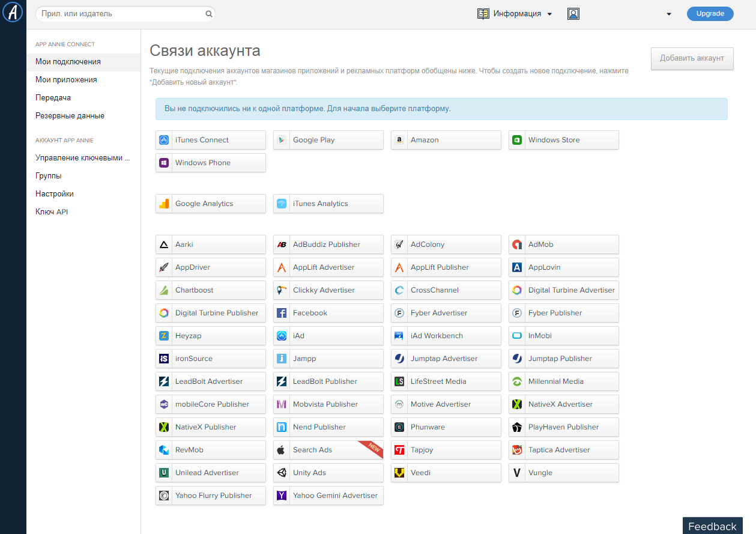The width and height of the screenshot is (756, 534).
Task: Click the Google Analytics chart icon
Action: 164,204
